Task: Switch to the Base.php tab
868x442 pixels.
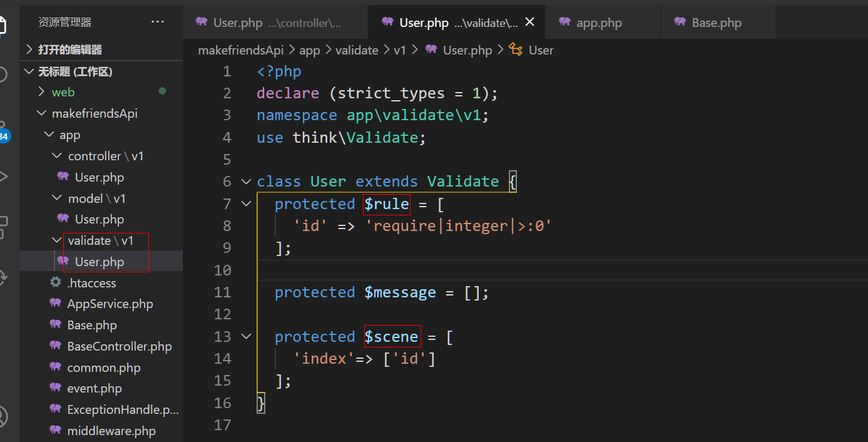Action: [716, 23]
